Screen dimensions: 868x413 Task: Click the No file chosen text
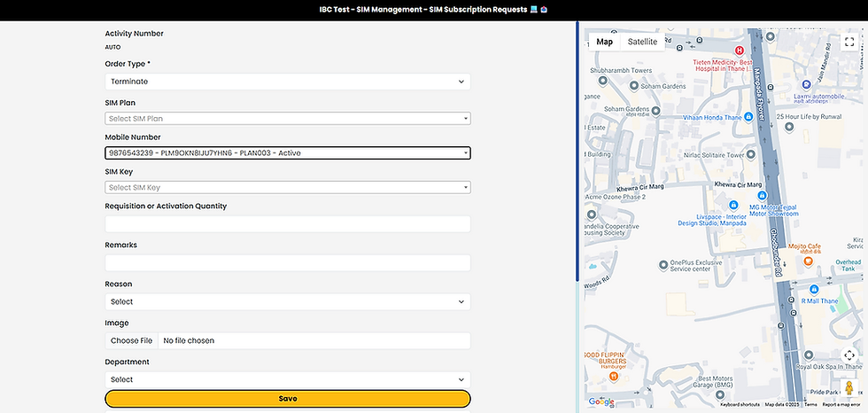coord(189,341)
